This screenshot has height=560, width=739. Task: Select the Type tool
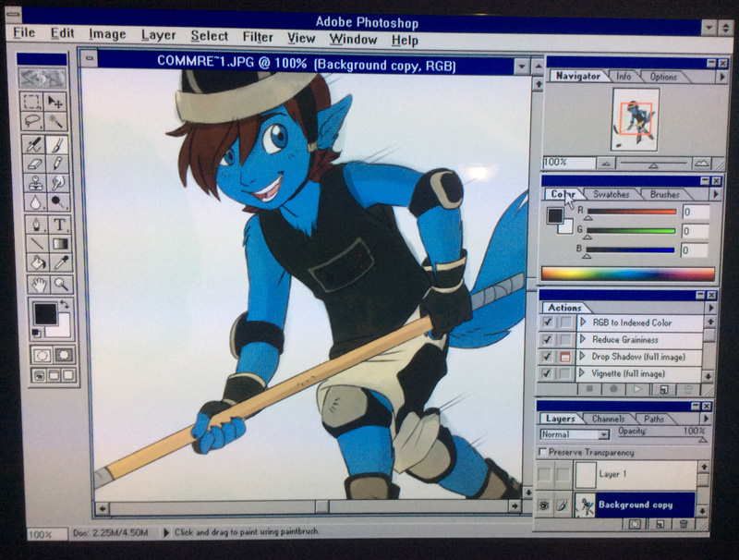tap(59, 225)
